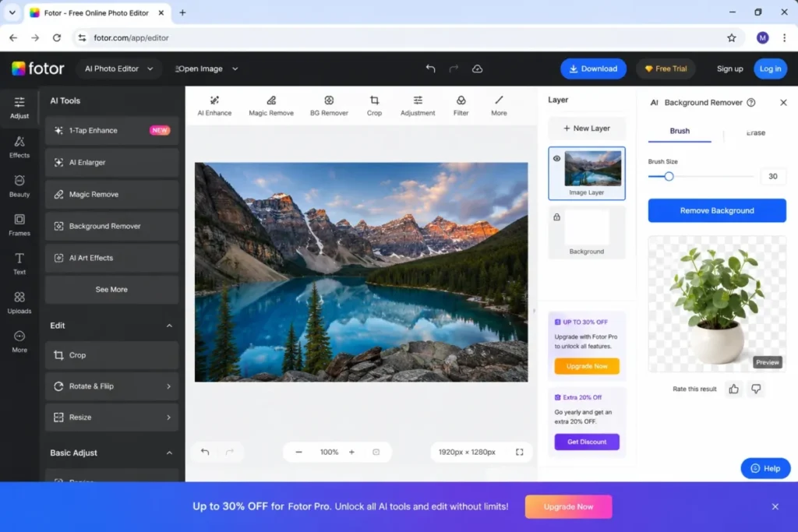Unlock the Background layer lock icon

click(556, 217)
